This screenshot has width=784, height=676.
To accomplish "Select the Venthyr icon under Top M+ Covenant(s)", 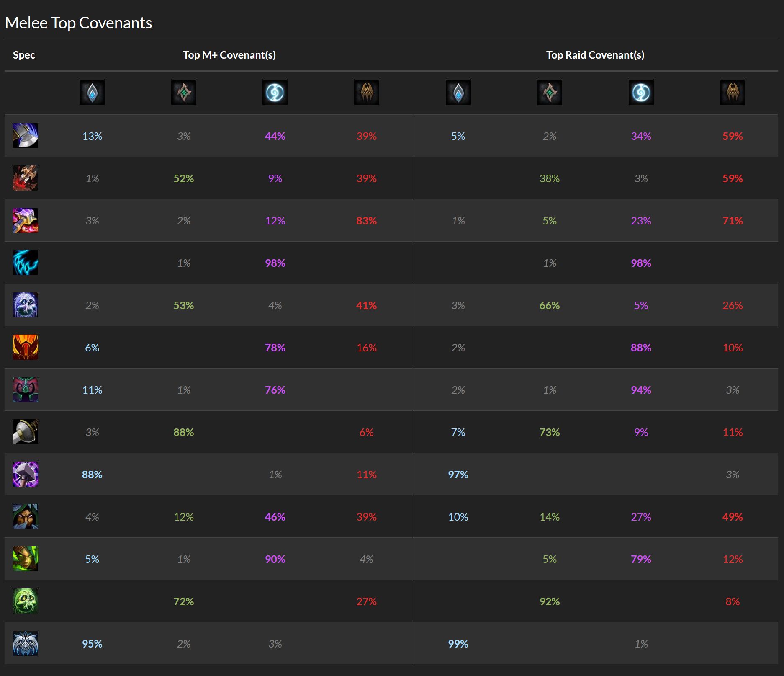I will point(366,93).
